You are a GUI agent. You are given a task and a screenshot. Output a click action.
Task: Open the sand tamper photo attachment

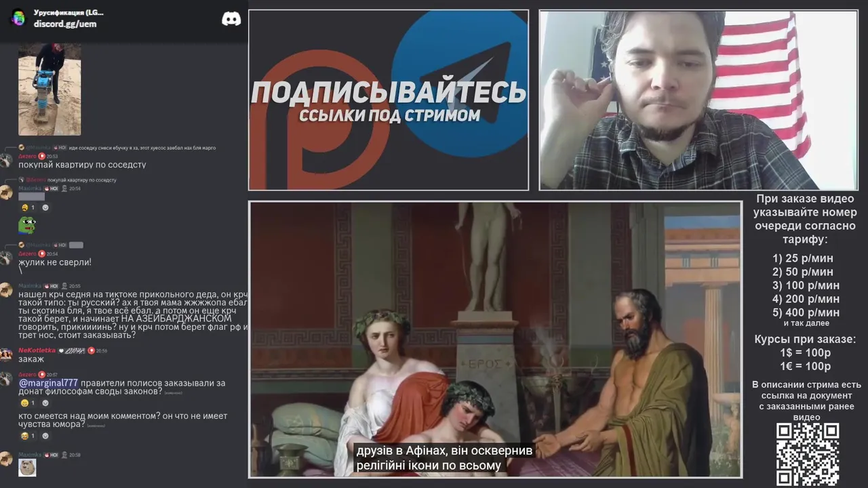click(x=50, y=89)
